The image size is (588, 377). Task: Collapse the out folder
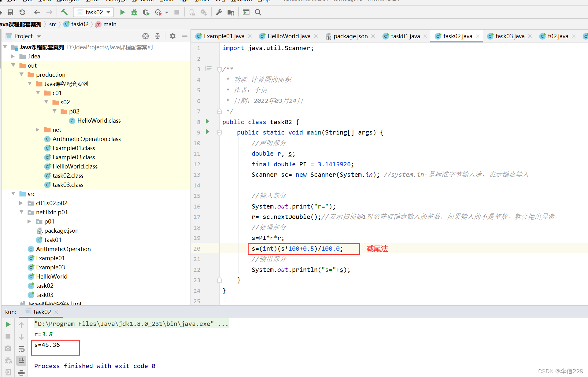pyautogui.click(x=13, y=65)
